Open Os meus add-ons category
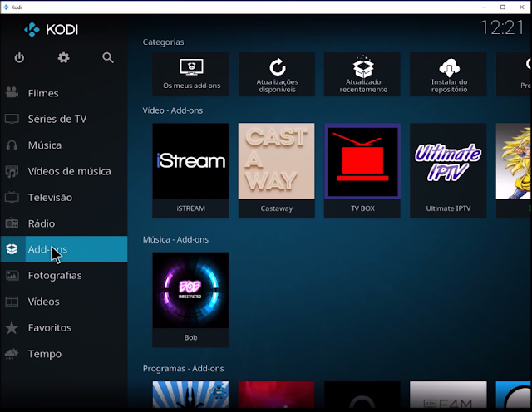The width and height of the screenshot is (532, 412). (x=190, y=74)
